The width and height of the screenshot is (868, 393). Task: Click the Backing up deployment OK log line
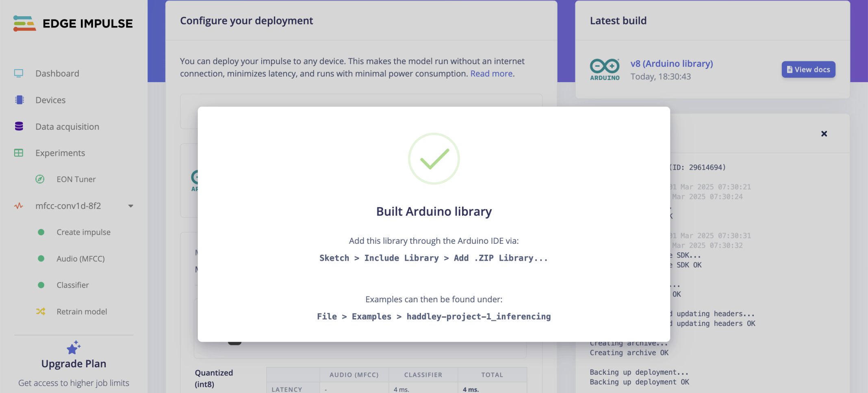click(x=640, y=382)
